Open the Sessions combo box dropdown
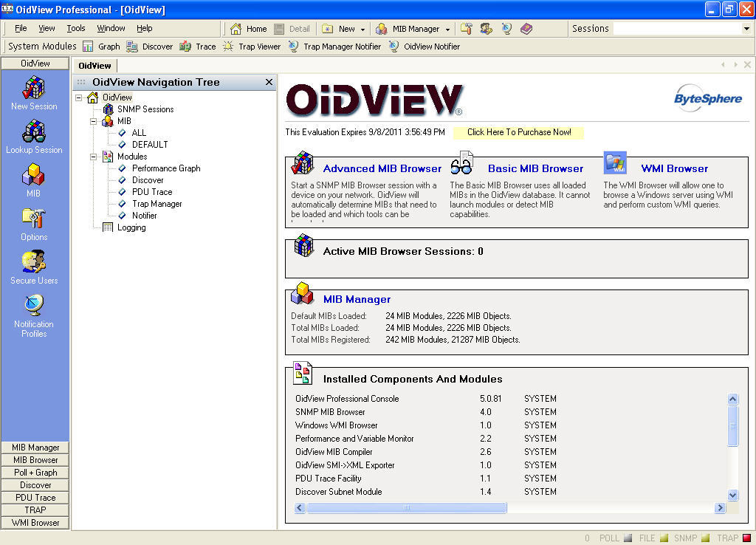This screenshot has width=756, height=545. (x=746, y=29)
